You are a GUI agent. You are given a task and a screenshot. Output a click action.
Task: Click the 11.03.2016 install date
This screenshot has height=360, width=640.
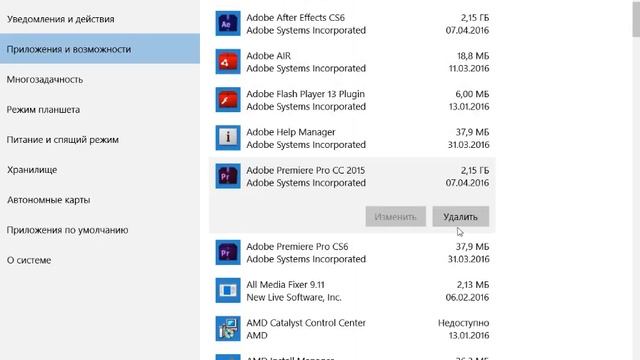pyautogui.click(x=469, y=68)
